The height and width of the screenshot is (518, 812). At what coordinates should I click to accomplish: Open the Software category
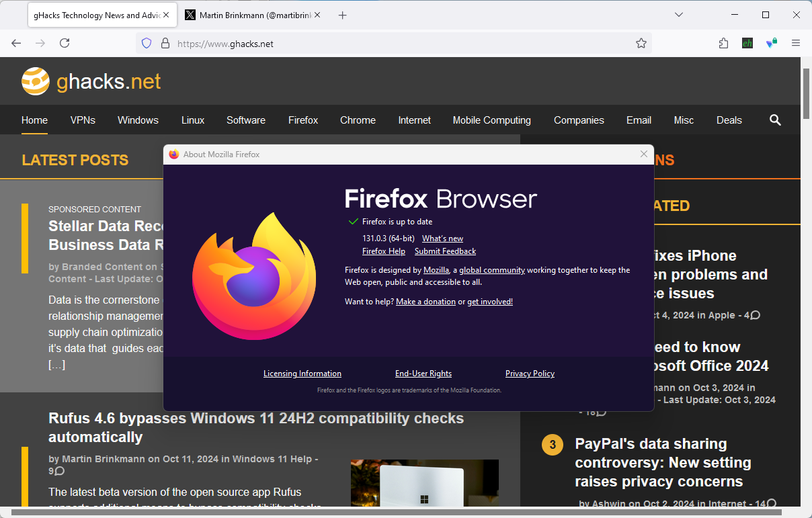(x=246, y=120)
